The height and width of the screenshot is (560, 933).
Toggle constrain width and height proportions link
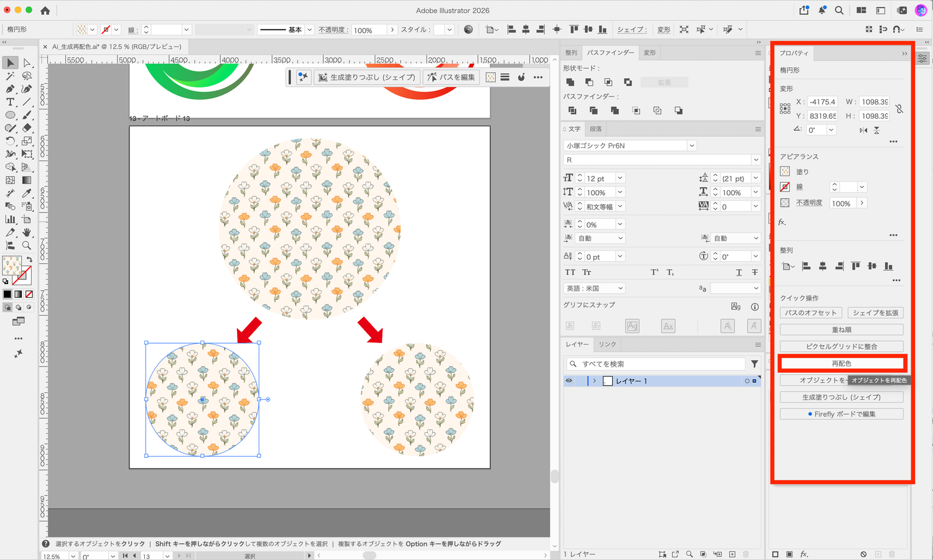[x=899, y=109]
